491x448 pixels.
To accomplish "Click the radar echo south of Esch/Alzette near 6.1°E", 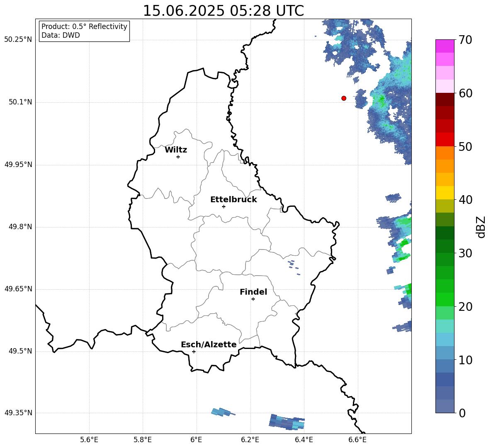I will 222,412.
